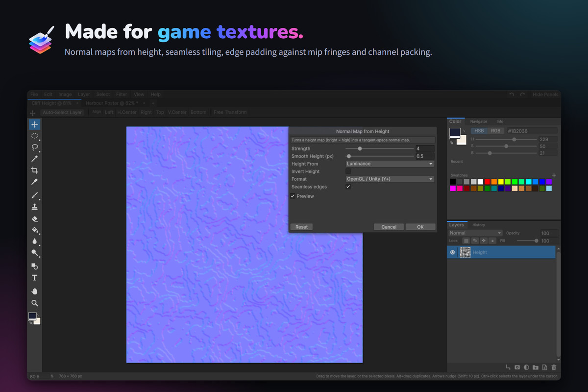
Task: Click the Undo arrow
Action: click(x=512, y=95)
